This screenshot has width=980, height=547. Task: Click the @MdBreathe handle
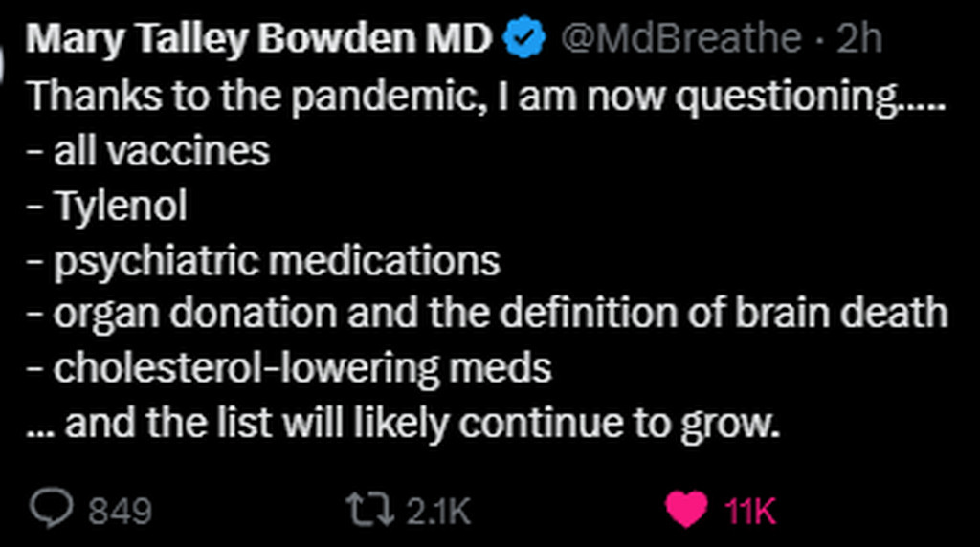tap(680, 39)
